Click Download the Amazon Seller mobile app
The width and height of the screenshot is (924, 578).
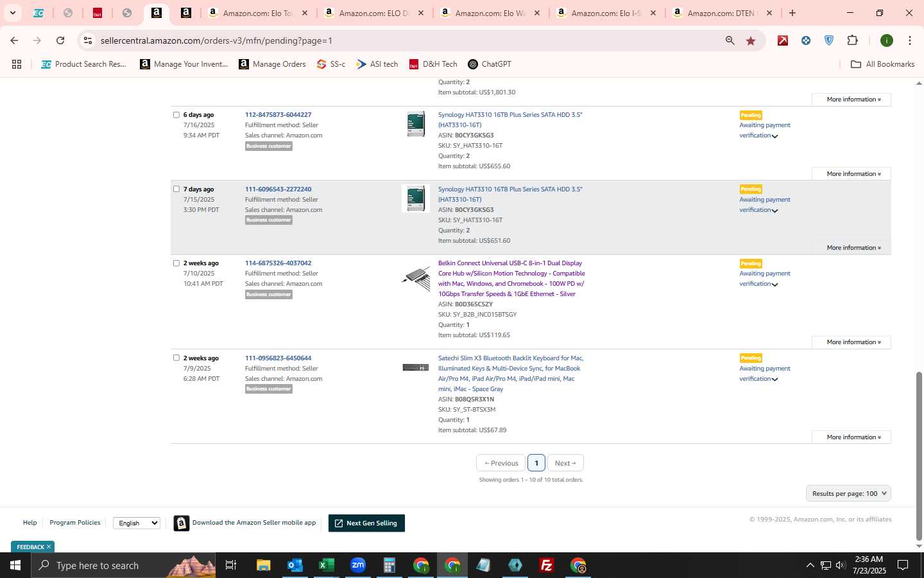click(246, 523)
